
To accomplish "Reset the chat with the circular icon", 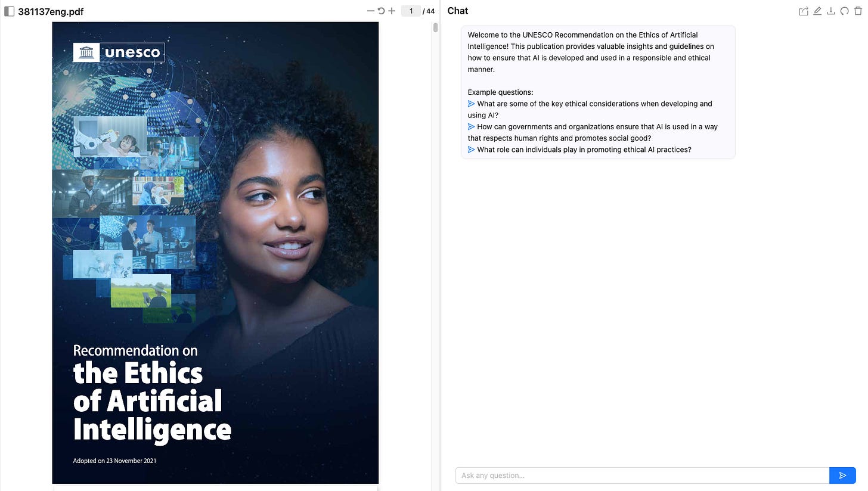I will click(844, 11).
